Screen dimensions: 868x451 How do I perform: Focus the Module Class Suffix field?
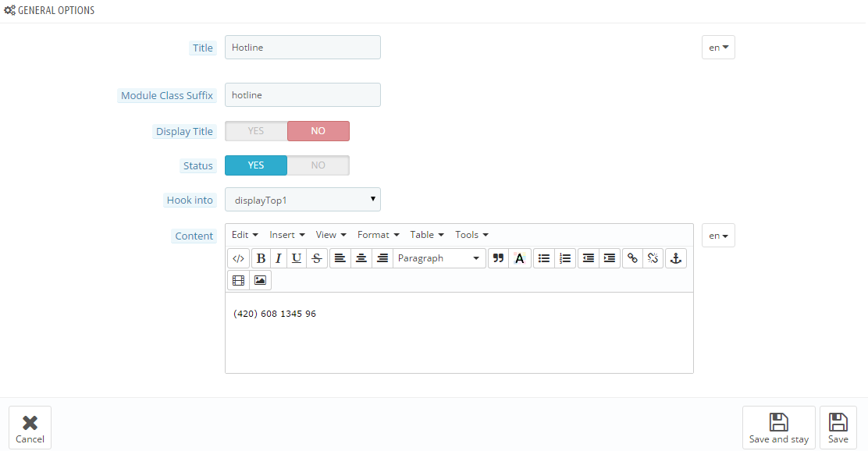click(303, 95)
